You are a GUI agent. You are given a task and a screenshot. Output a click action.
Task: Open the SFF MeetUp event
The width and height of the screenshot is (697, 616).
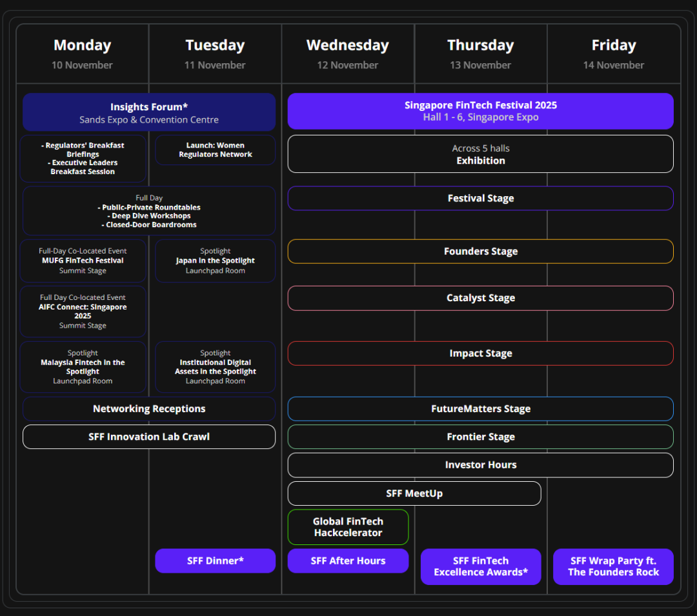414,493
